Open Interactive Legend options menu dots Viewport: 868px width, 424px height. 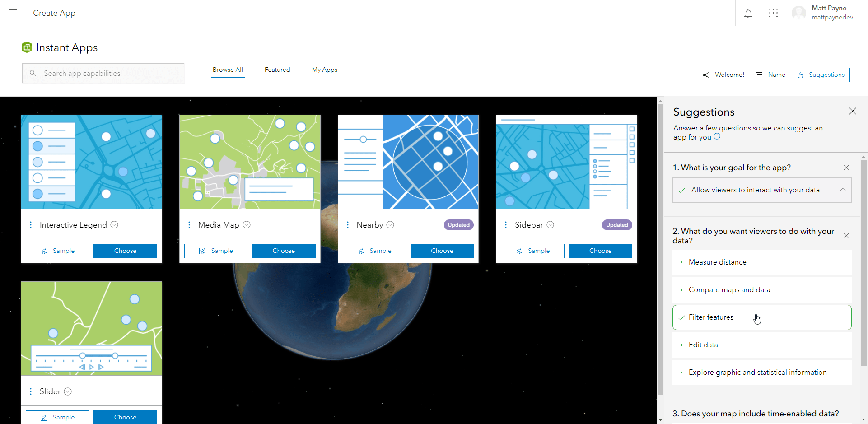[31, 225]
